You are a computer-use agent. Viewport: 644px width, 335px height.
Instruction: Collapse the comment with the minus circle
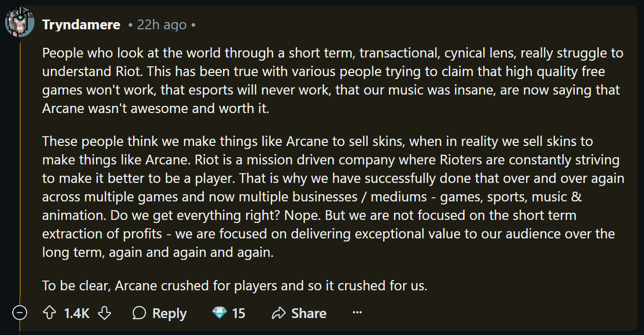click(x=20, y=314)
